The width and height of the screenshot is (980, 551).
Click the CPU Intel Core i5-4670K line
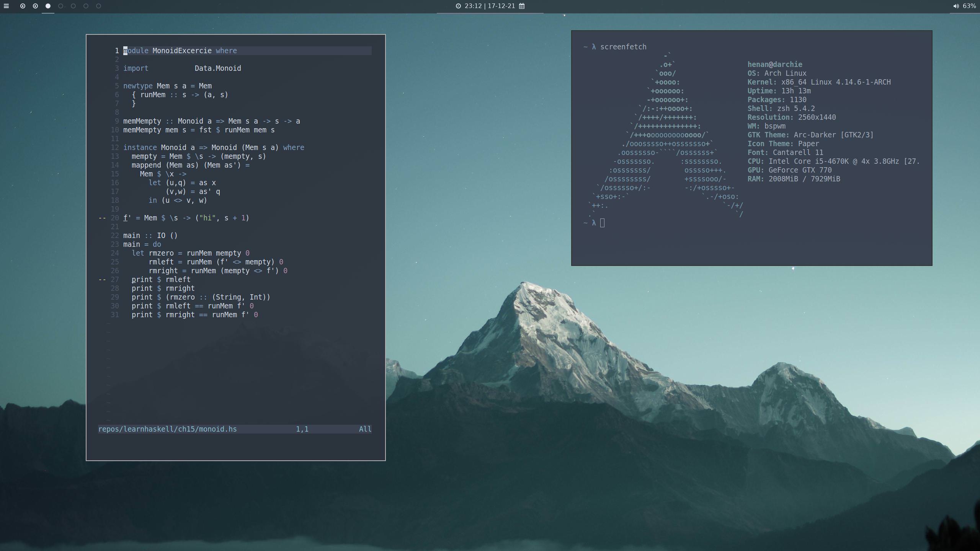point(834,161)
